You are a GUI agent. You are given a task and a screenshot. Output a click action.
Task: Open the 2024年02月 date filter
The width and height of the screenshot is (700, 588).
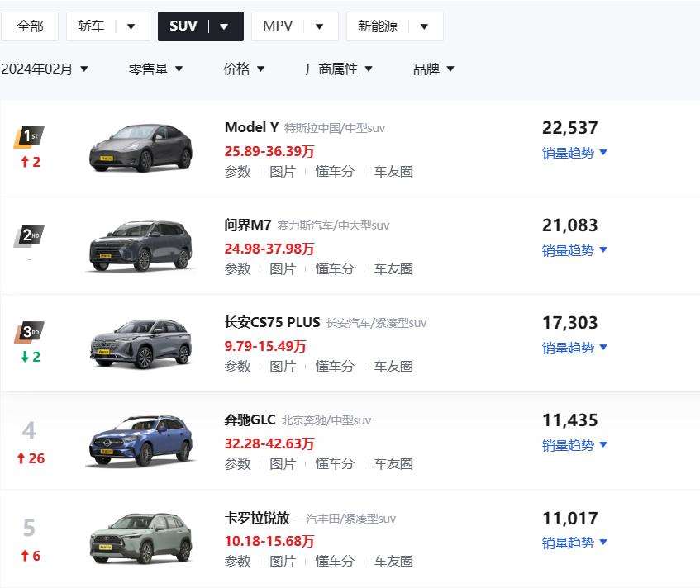pyautogui.click(x=45, y=69)
